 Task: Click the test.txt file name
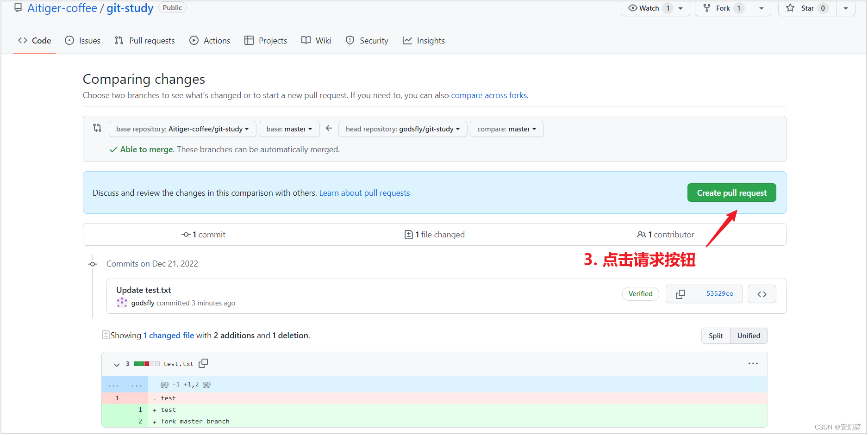pos(178,364)
